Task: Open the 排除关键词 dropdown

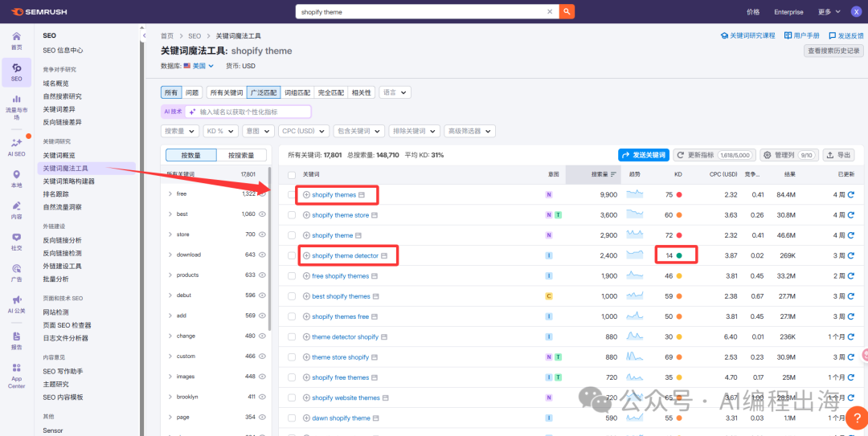Action: [x=415, y=131]
